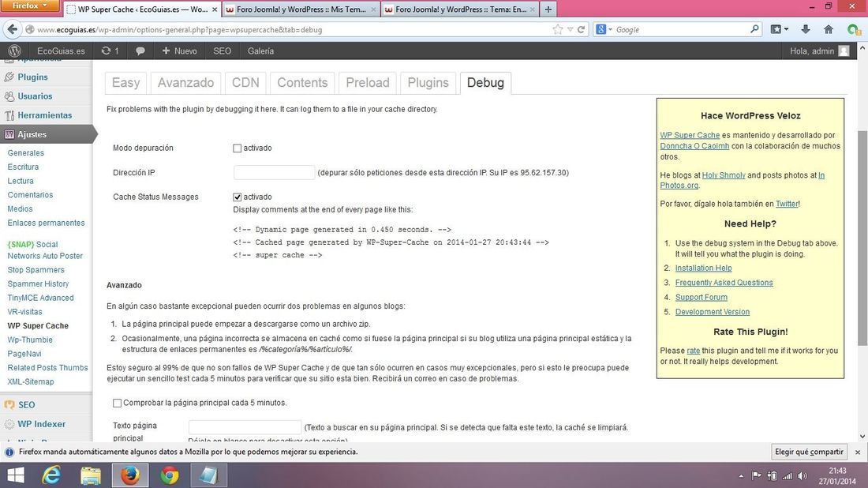Open Herramientas in admin sidebar
868x488 pixels.
pyautogui.click(x=45, y=115)
